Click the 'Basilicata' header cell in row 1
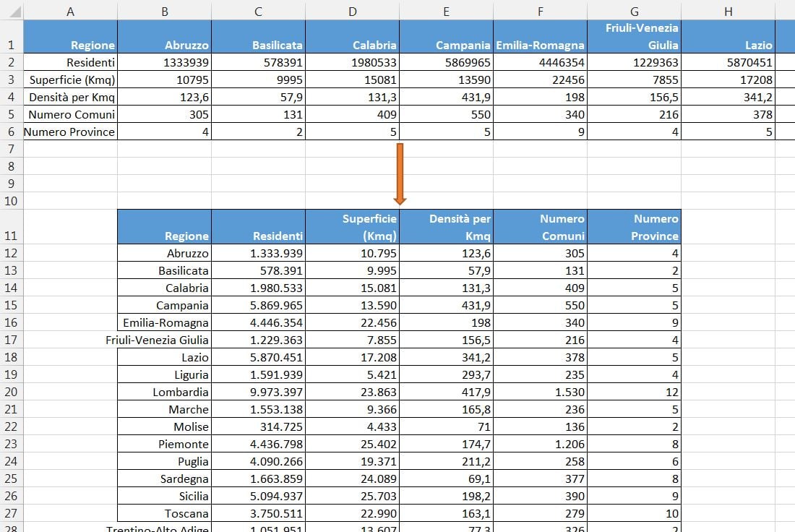This screenshot has width=795, height=532. point(258,37)
